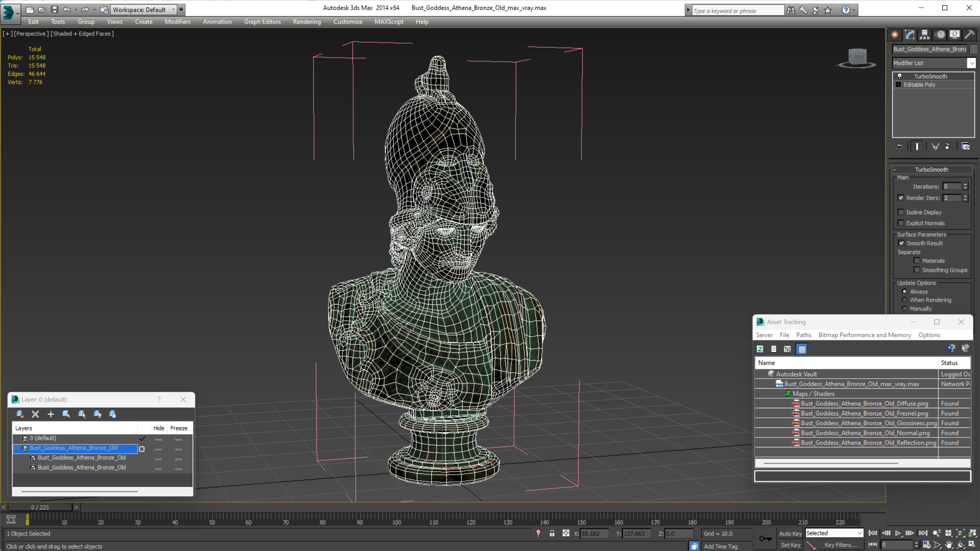The image size is (980, 551).
Task: Toggle Show End Result button
Action: (x=917, y=146)
